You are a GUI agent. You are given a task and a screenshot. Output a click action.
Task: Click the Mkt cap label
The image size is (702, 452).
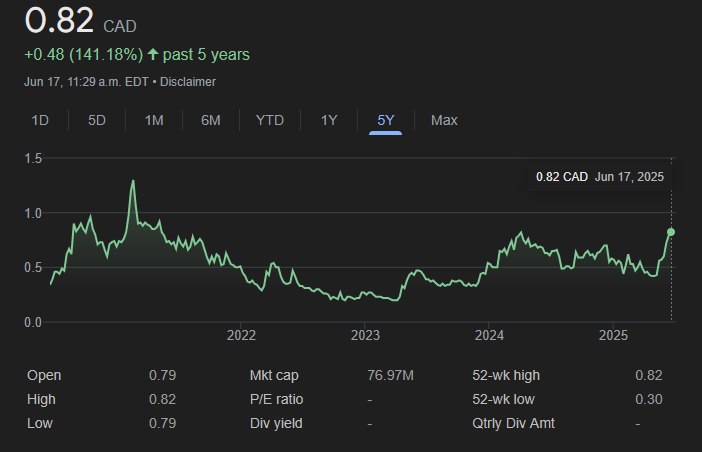pos(274,375)
